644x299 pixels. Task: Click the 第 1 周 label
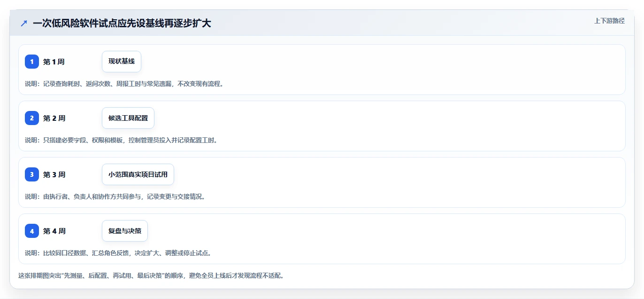tap(54, 62)
